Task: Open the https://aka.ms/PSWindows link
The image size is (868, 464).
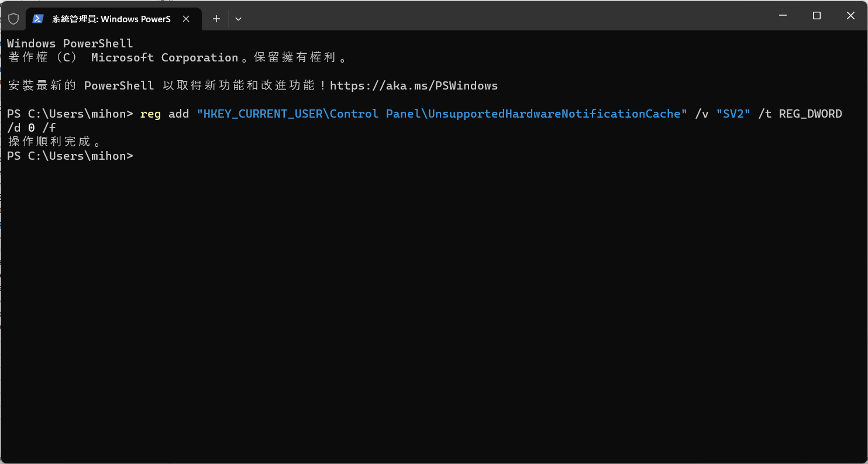Action: coord(414,86)
